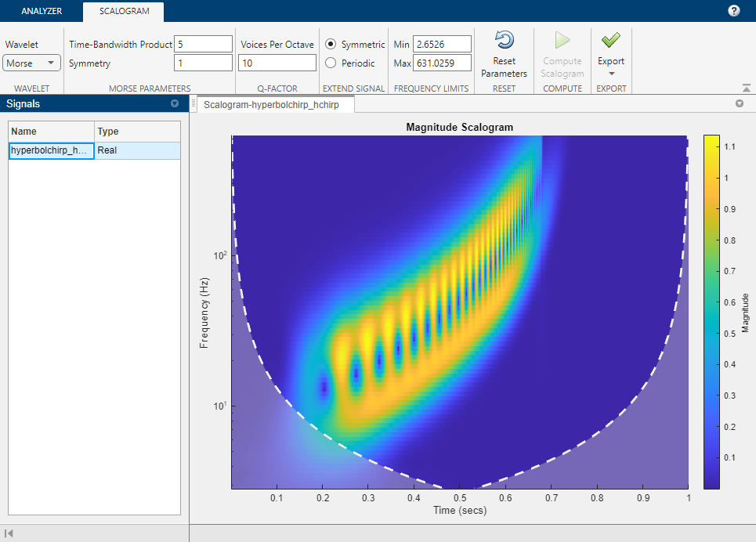
Task: Click the Compute Scalogram play icon
Action: point(562,41)
